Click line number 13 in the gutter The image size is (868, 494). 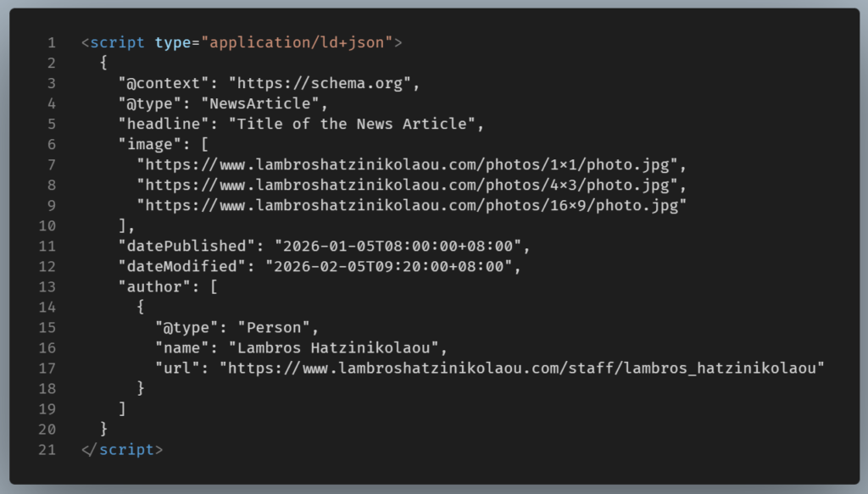click(47, 286)
